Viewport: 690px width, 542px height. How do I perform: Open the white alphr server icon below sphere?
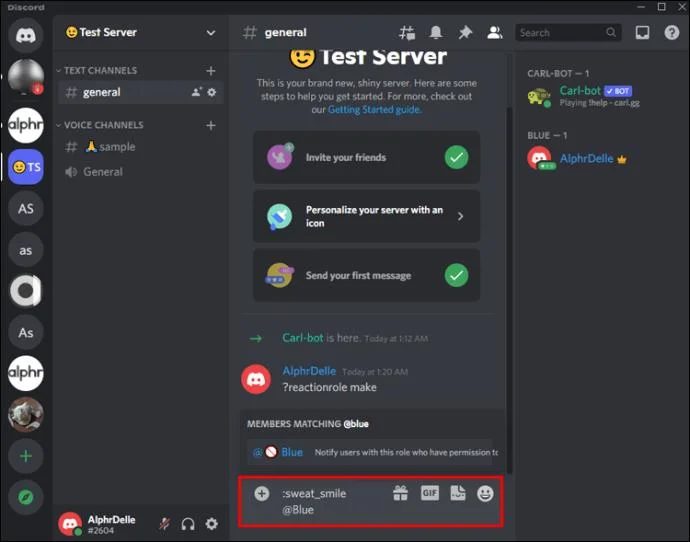[x=26, y=125]
